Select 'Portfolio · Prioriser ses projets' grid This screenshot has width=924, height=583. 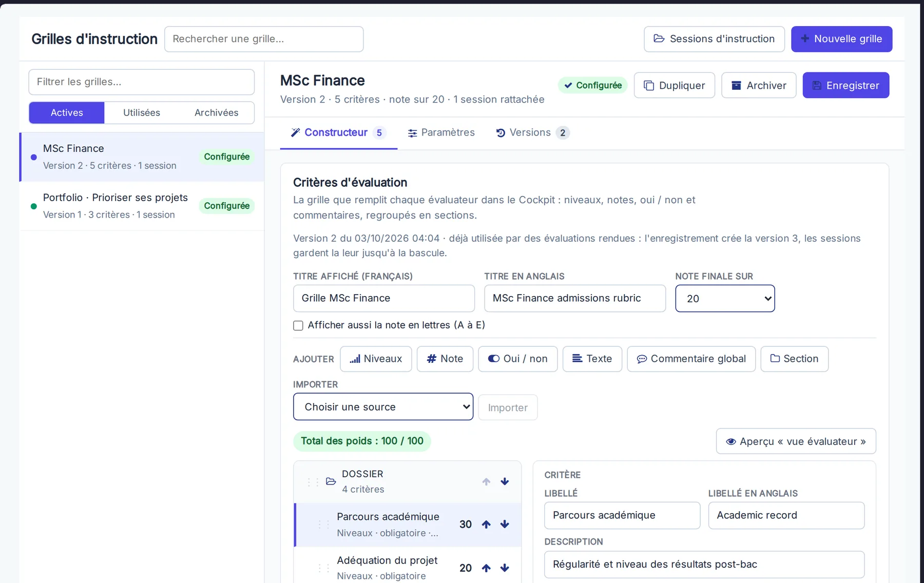142,206
